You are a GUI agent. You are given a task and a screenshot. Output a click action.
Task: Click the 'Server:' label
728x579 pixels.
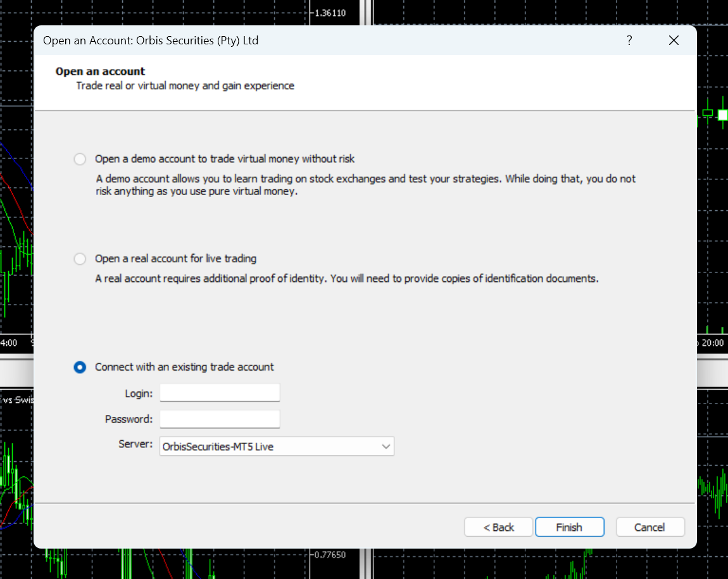(x=135, y=444)
